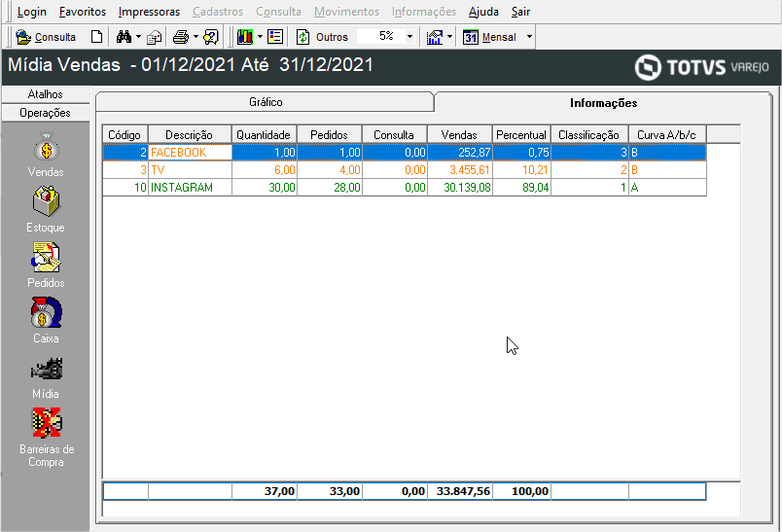Open the Mensal period dropdown arrow
782x532 pixels.
pos(529,37)
